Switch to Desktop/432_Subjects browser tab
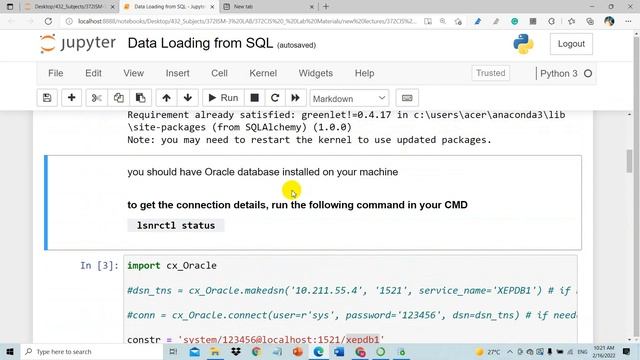The height and width of the screenshot is (360, 640). coord(69,7)
